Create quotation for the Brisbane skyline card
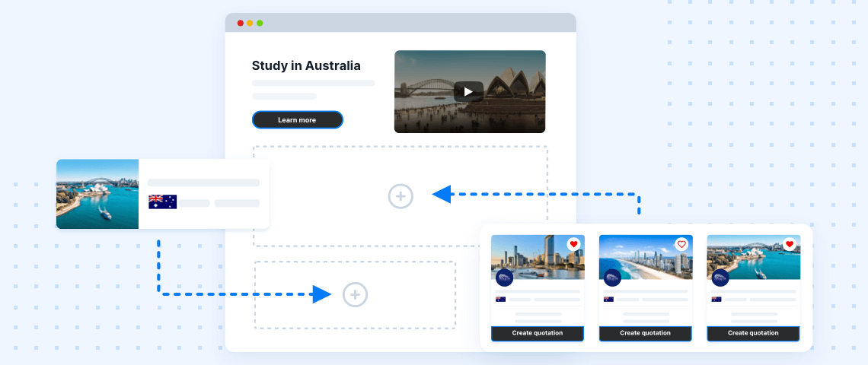 (x=537, y=334)
